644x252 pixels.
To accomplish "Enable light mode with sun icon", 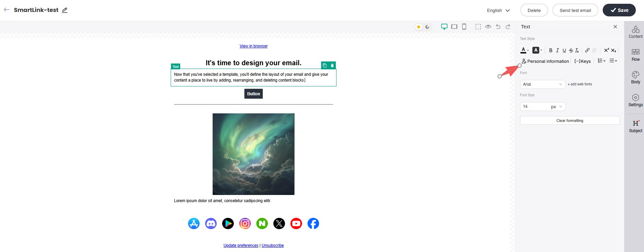I will (x=419, y=27).
